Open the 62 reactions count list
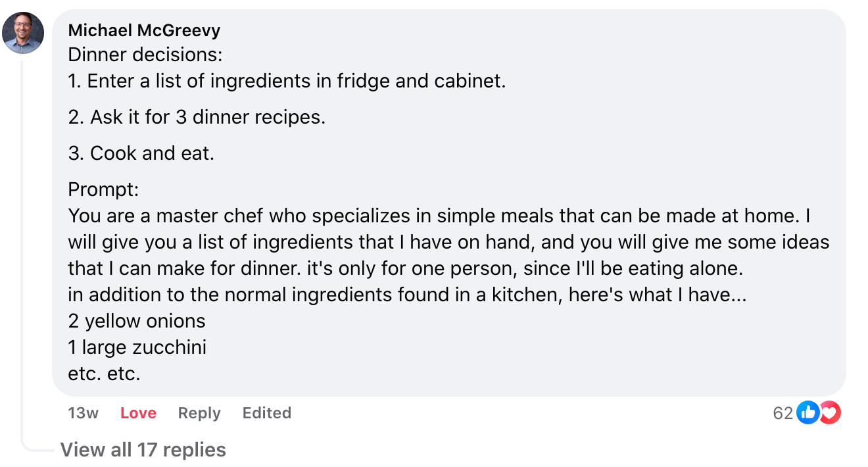This screenshot has width=868, height=467. pos(783,413)
